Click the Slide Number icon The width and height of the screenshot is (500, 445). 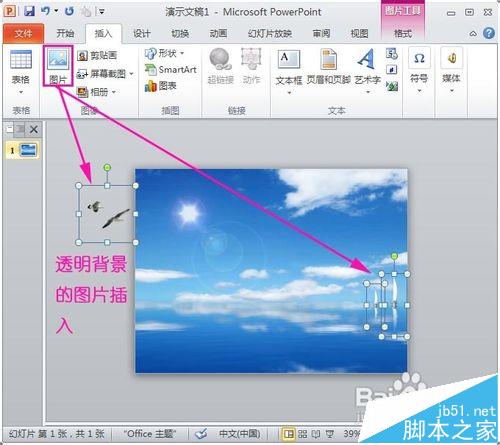click(x=392, y=70)
